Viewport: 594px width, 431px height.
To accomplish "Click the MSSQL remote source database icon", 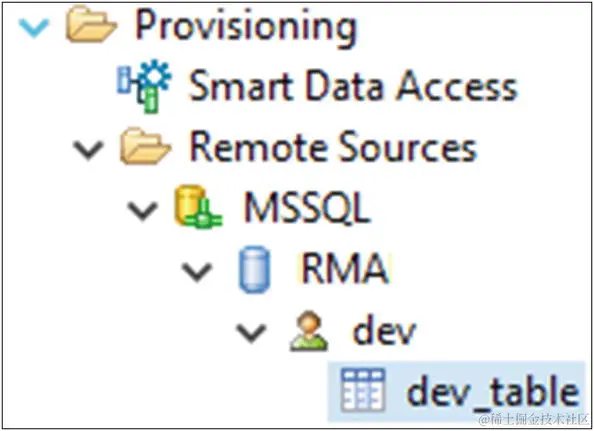I will 198,207.
